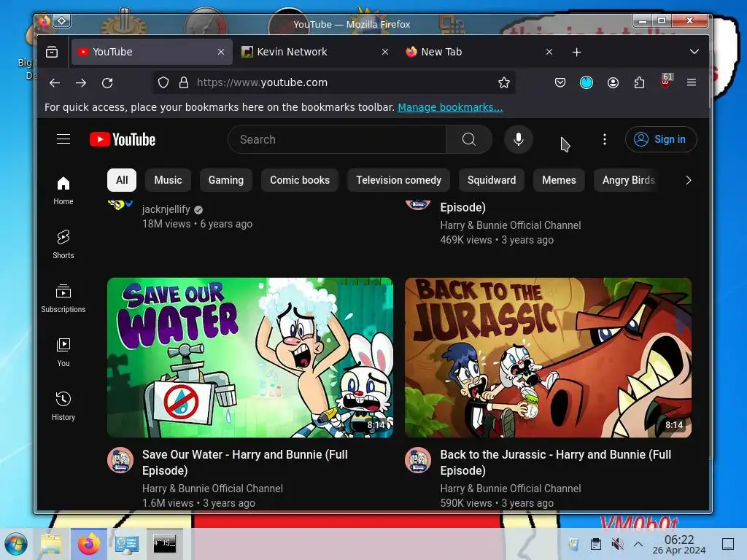Open Back to the Jurassic video title
The image size is (747, 560).
(555, 462)
